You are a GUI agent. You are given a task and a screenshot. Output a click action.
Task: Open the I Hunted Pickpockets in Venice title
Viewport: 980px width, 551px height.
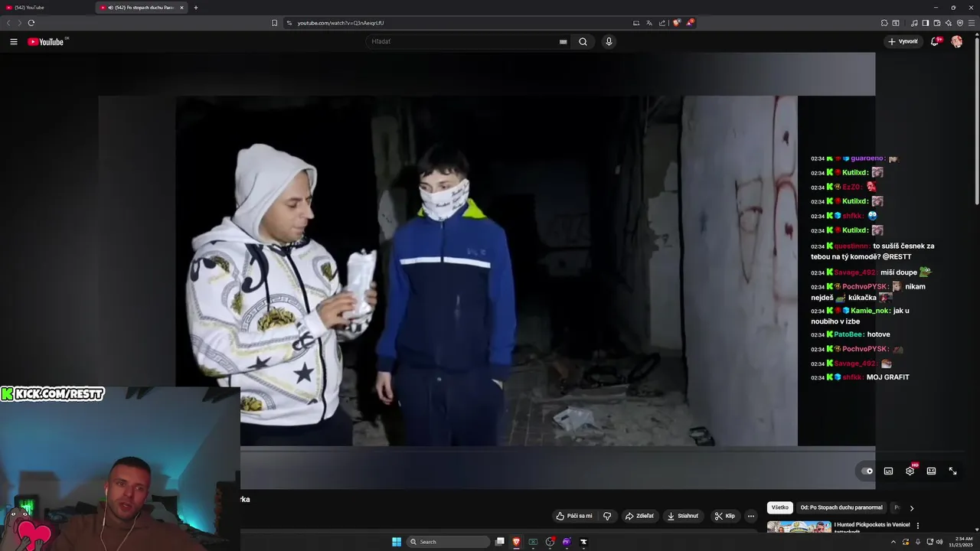[872, 525]
